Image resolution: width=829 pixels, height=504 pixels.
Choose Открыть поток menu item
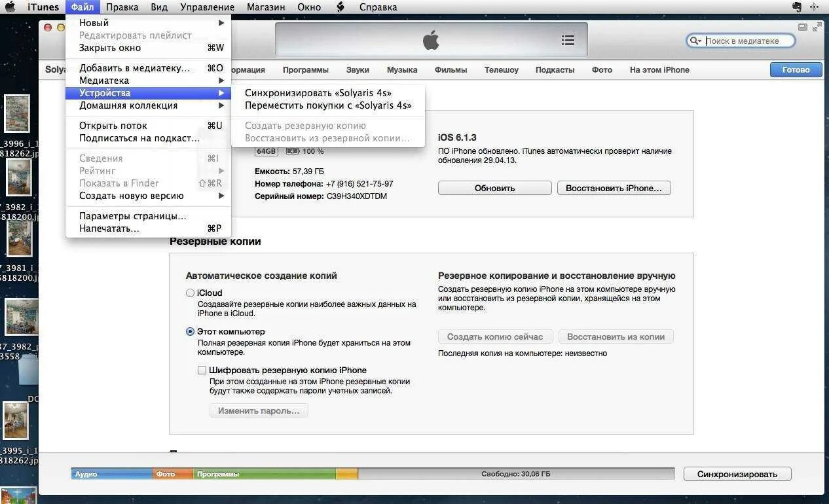148,126
